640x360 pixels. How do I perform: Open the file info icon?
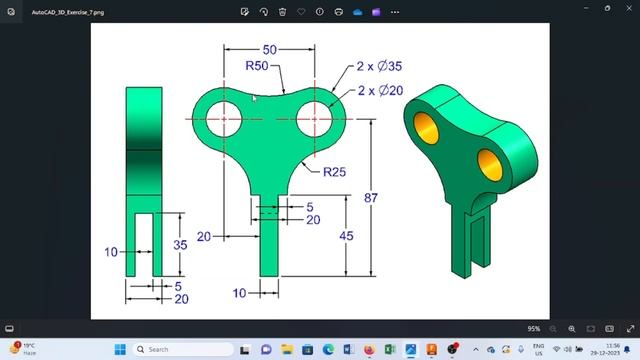(x=320, y=12)
